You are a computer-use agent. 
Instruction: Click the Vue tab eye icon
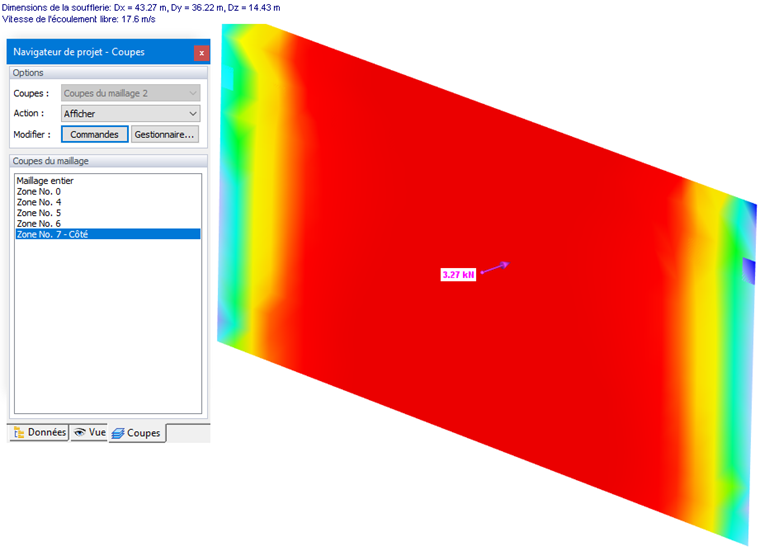(x=79, y=432)
